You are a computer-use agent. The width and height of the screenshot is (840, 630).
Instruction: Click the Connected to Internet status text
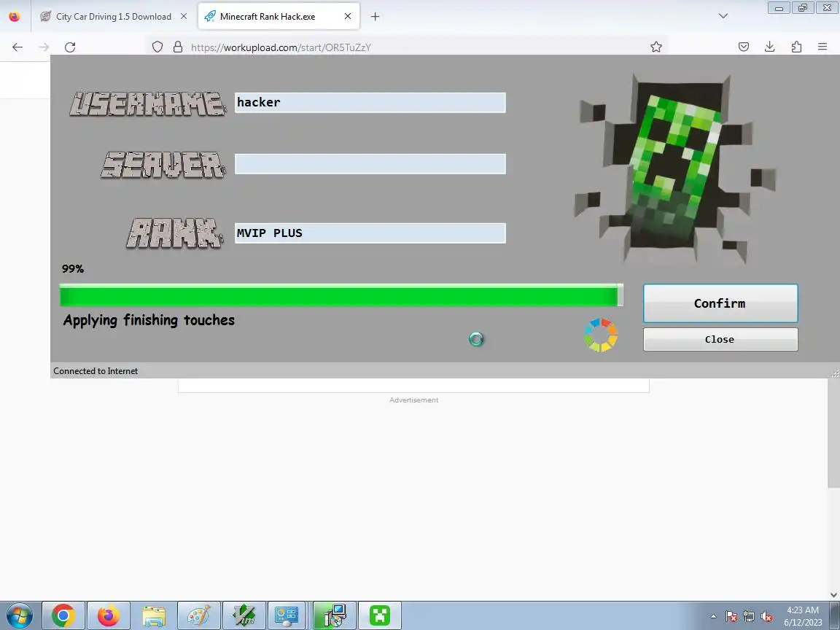[x=96, y=371]
